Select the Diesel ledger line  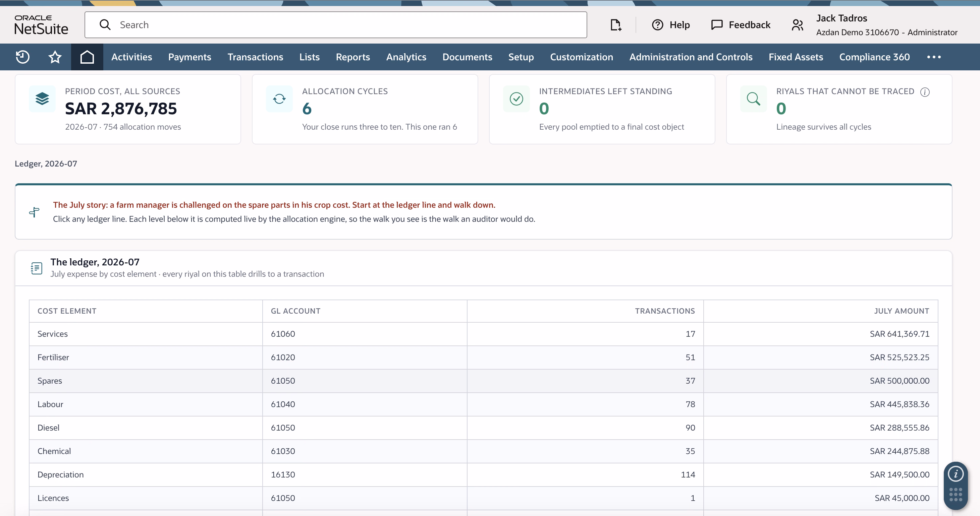coord(484,428)
